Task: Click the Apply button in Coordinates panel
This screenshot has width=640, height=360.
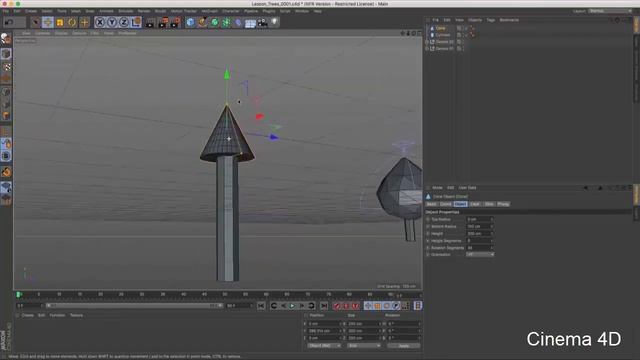Action: tap(404, 346)
